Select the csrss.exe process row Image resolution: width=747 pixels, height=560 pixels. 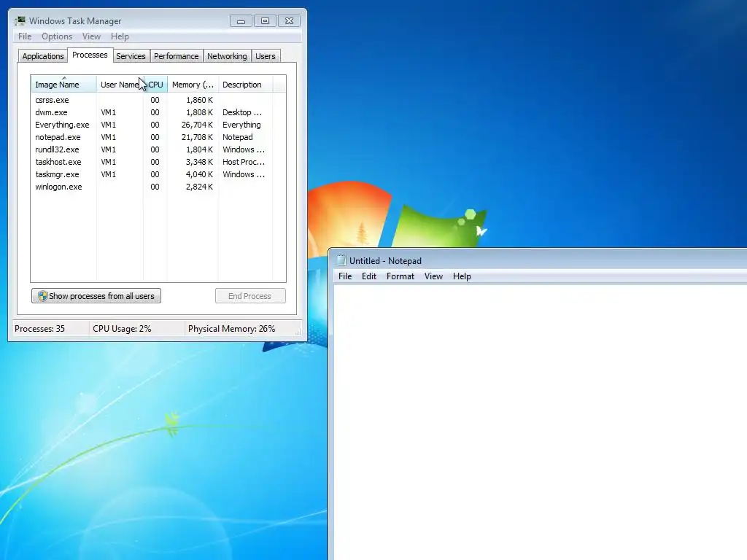[x=152, y=100]
